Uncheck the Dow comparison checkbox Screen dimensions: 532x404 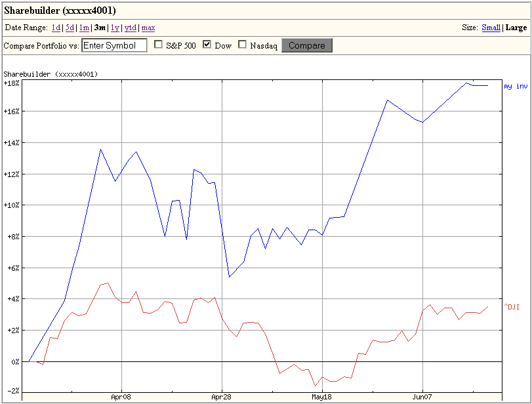point(207,45)
